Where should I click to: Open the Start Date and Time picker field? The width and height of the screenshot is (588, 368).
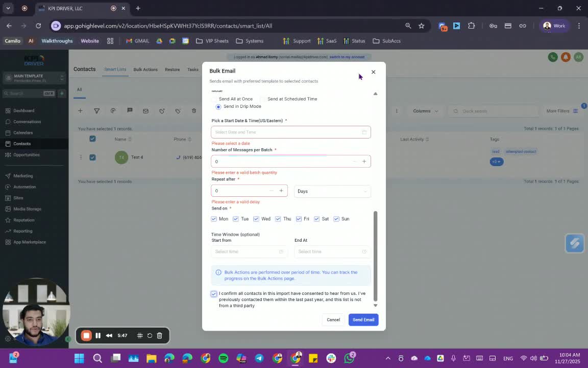click(290, 132)
